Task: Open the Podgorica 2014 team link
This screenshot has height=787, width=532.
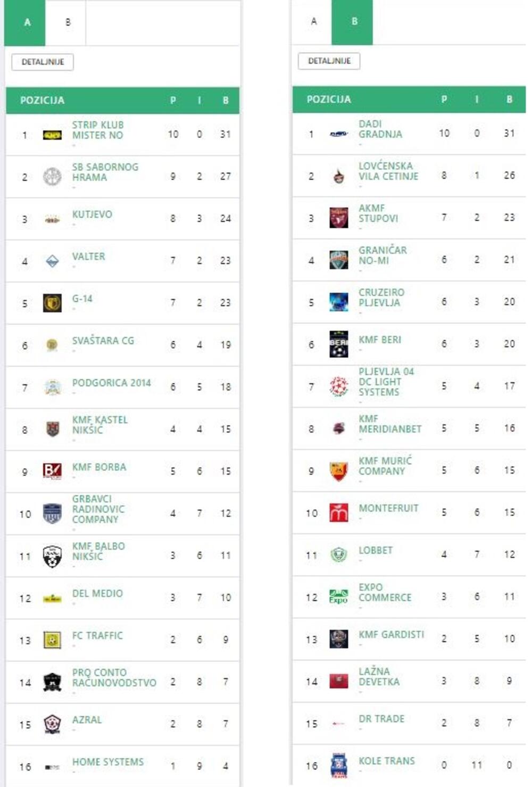Action: (x=111, y=383)
